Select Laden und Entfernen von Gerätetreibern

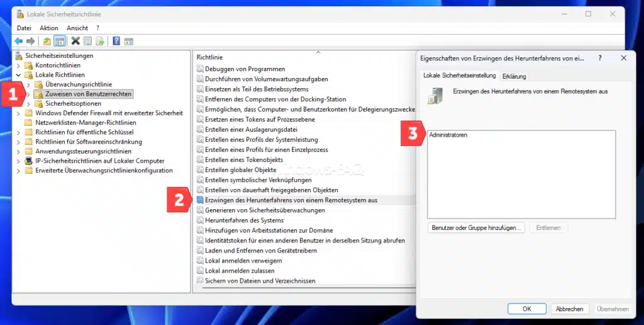pos(261,251)
